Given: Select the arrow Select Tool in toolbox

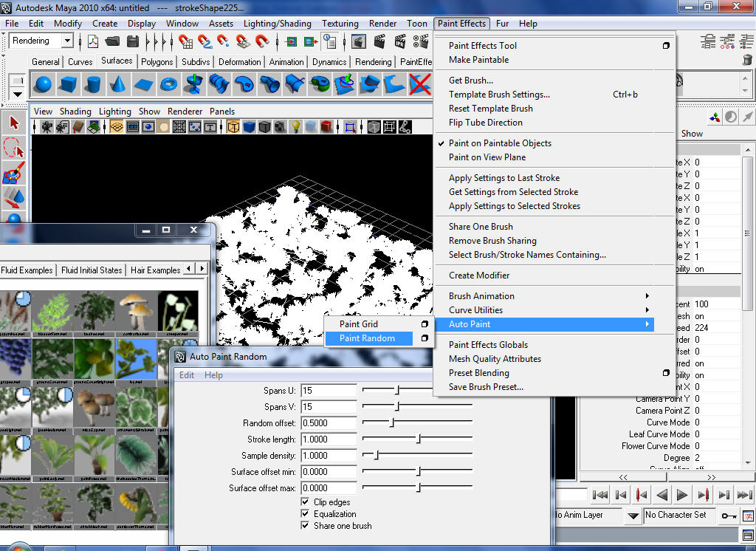Looking at the screenshot, I should tap(15, 123).
